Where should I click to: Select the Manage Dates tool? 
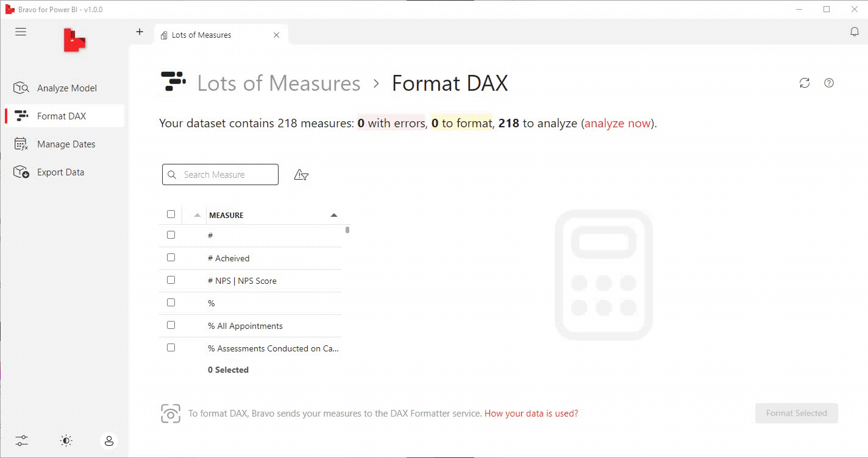tap(66, 144)
